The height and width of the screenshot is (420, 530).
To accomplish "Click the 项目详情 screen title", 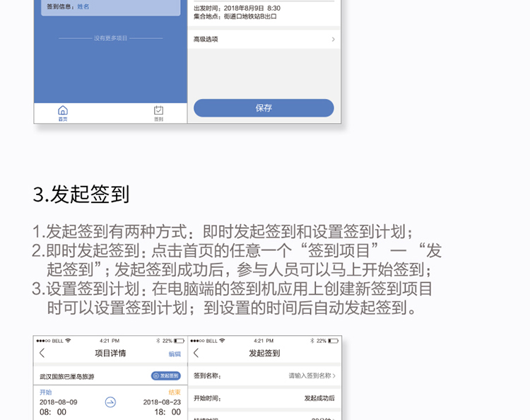I will coord(110,353).
